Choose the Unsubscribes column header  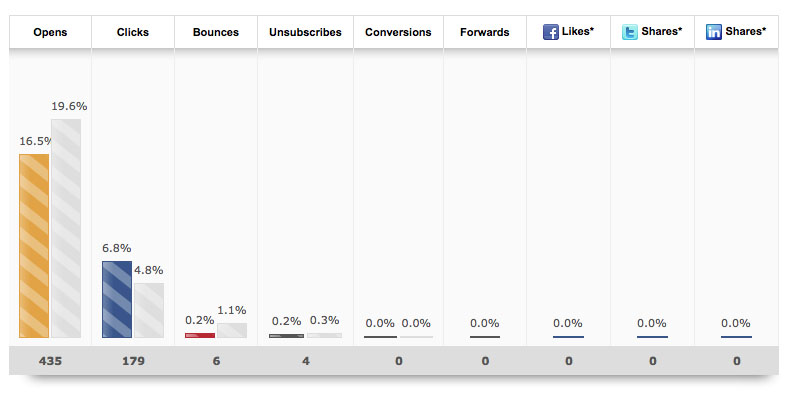pos(305,32)
